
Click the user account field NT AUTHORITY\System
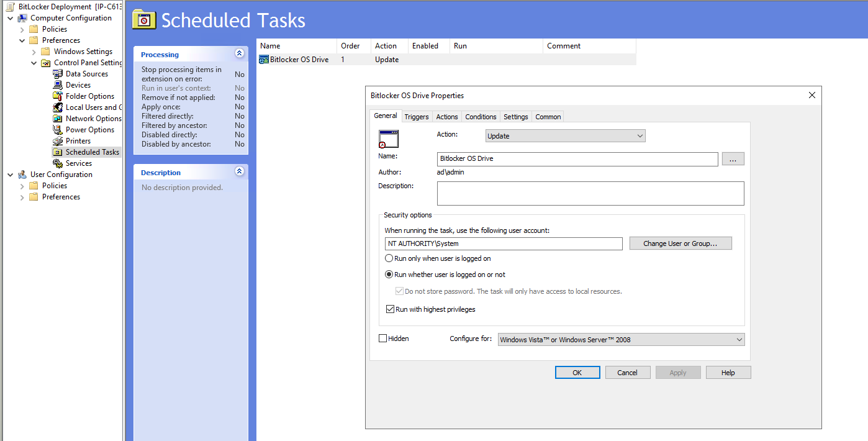pyautogui.click(x=504, y=243)
